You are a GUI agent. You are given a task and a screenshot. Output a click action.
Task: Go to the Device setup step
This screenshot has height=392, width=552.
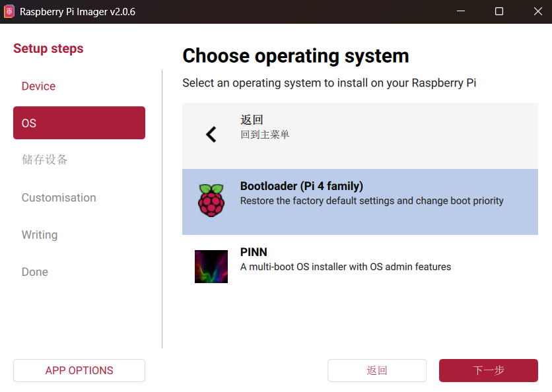[x=38, y=86]
